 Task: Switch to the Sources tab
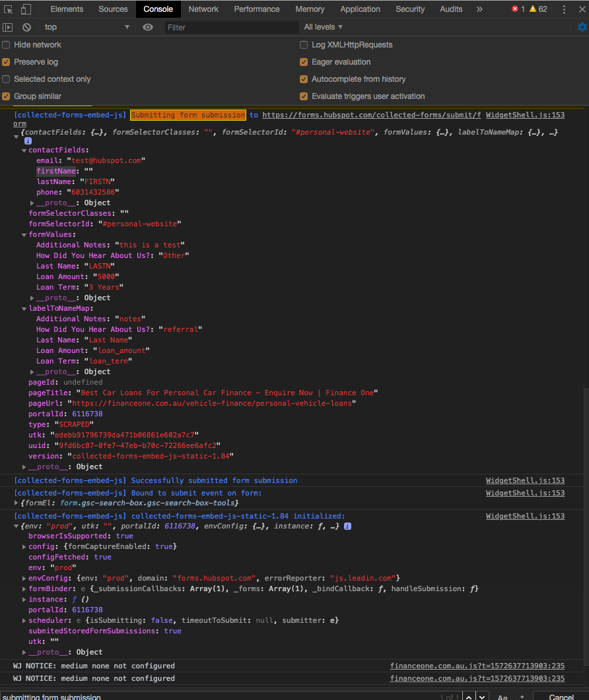tap(113, 9)
